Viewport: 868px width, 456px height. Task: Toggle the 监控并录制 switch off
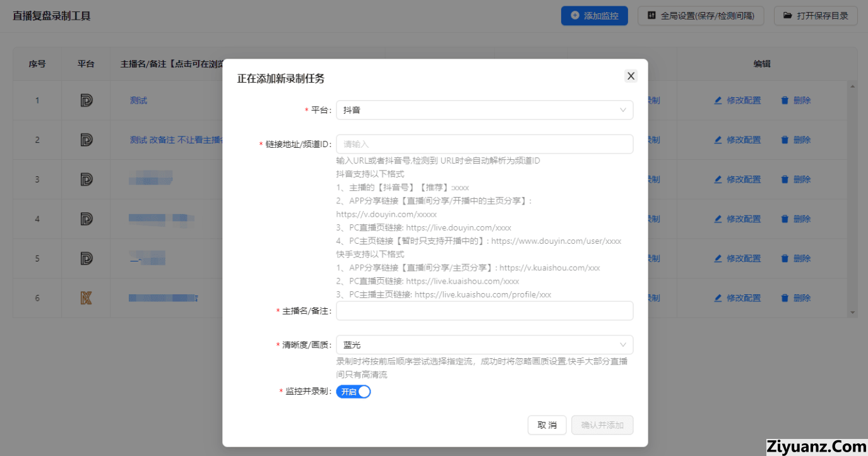coord(353,392)
